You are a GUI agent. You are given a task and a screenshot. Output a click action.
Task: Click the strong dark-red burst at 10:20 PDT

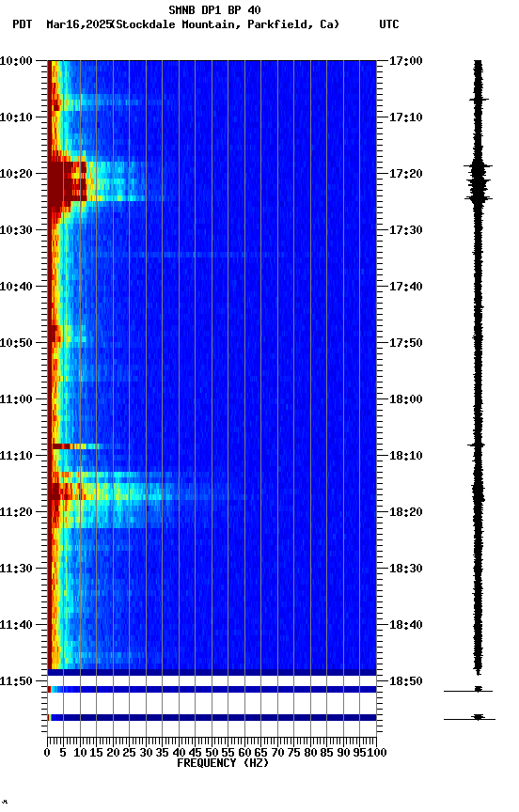coord(68,181)
